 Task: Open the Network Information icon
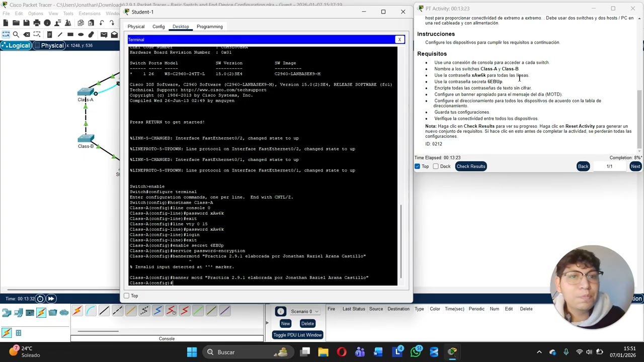click(47, 23)
